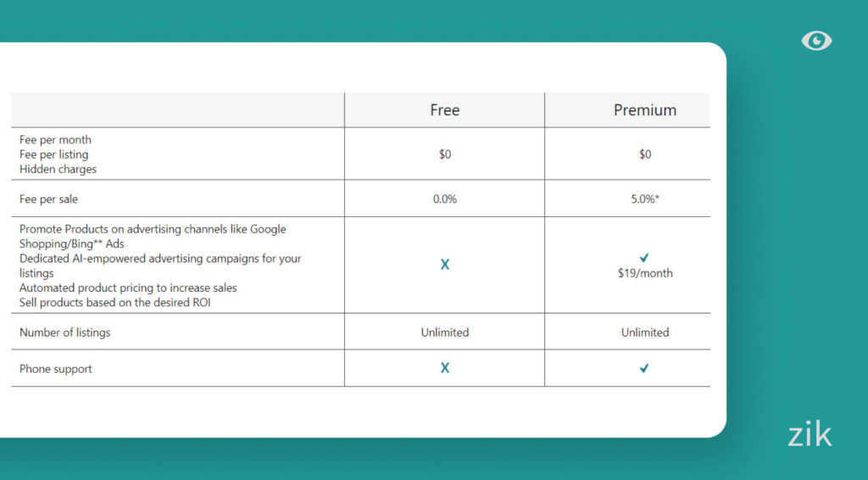Select the Premium column header
Image resolution: width=868 pixels, height=480 pixels.
pos(645,110)
